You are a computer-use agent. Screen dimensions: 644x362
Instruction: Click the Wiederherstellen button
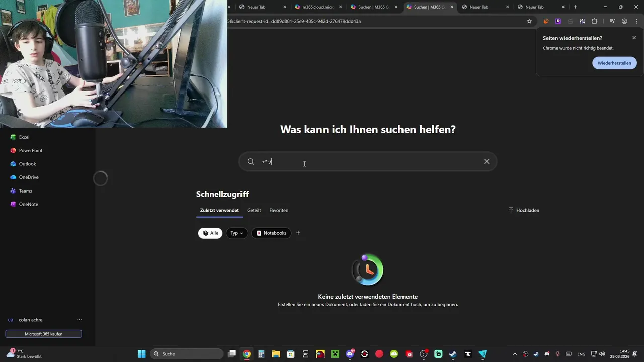tap(614, 63)
